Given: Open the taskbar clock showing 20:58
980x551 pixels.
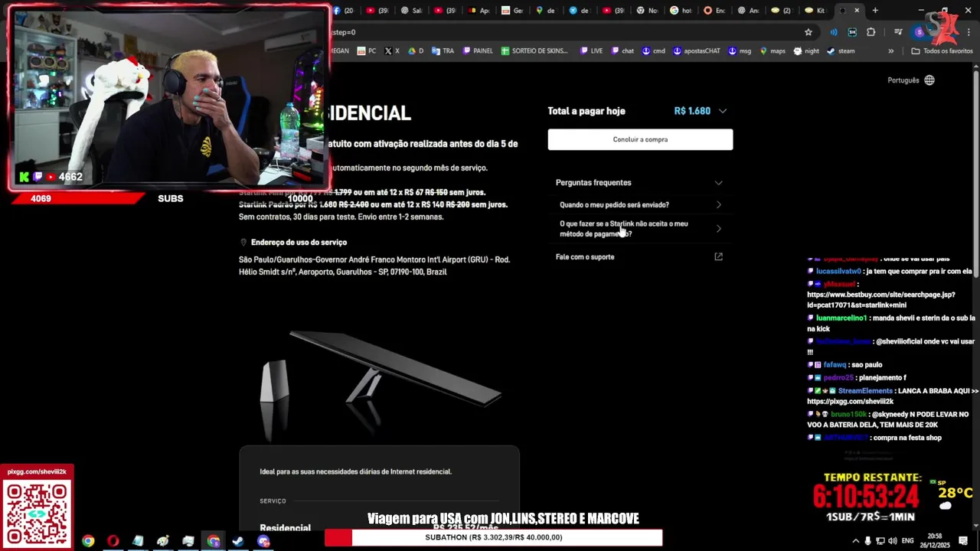Looking at the screenshot, I should tap(935, 541).
